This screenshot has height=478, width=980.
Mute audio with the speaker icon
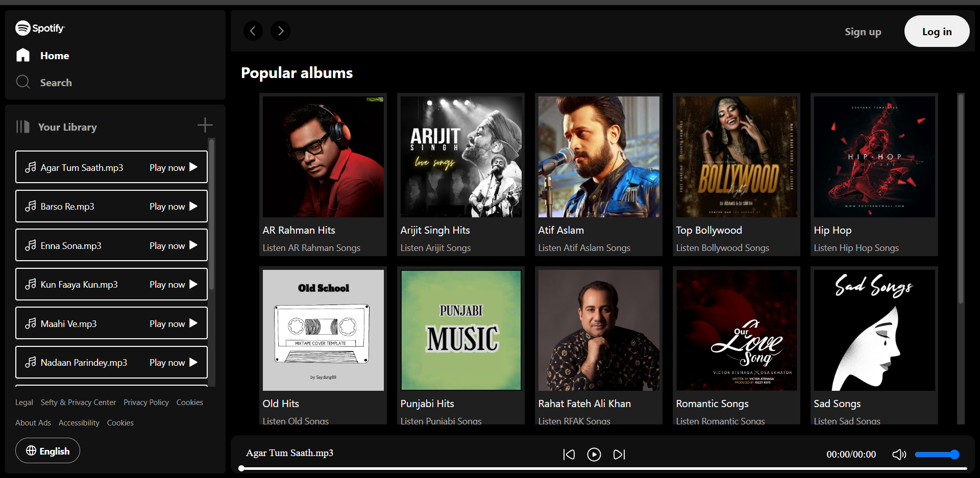(x=899, y=454)
